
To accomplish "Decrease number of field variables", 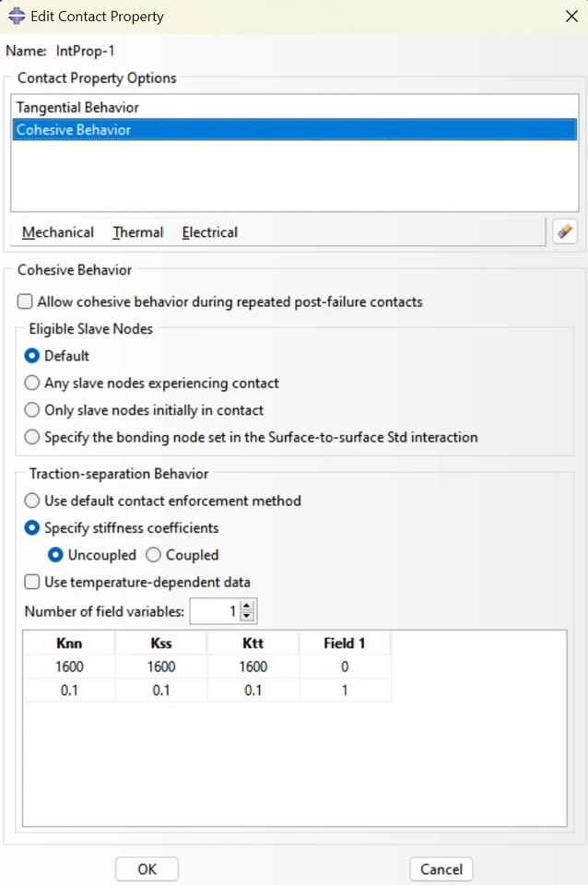I will [247, 616].
